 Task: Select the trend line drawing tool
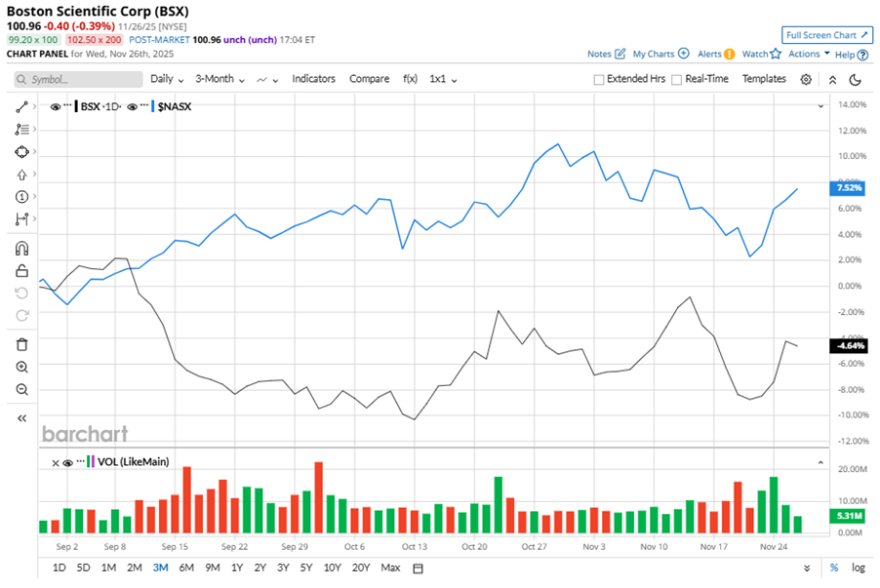tap(21, 106)
